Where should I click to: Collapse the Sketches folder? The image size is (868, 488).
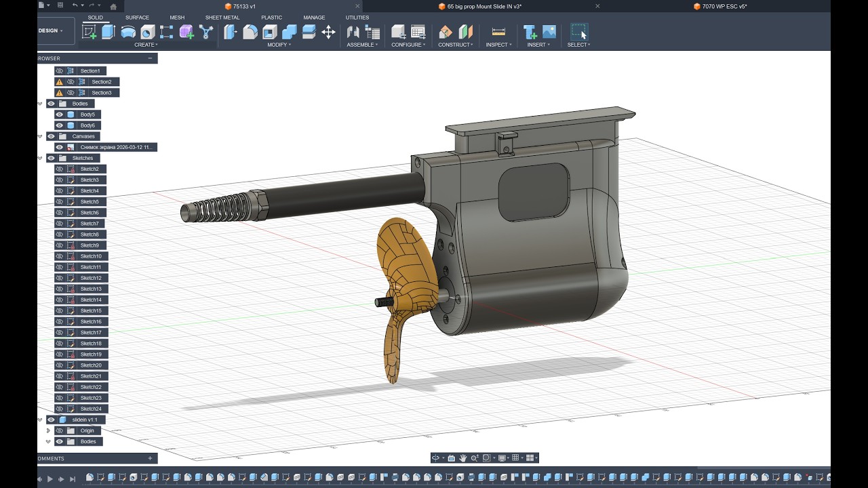click(x=40, y=158)
